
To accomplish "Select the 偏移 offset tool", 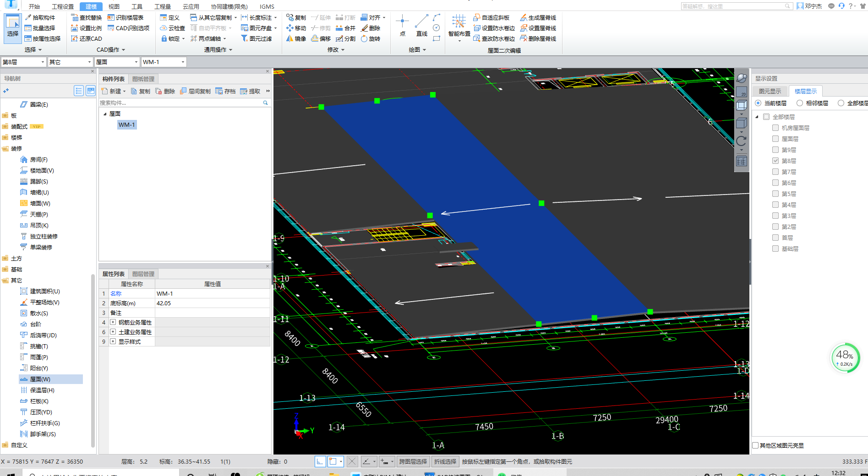I will pyautogui.click(x=321, y=38).
